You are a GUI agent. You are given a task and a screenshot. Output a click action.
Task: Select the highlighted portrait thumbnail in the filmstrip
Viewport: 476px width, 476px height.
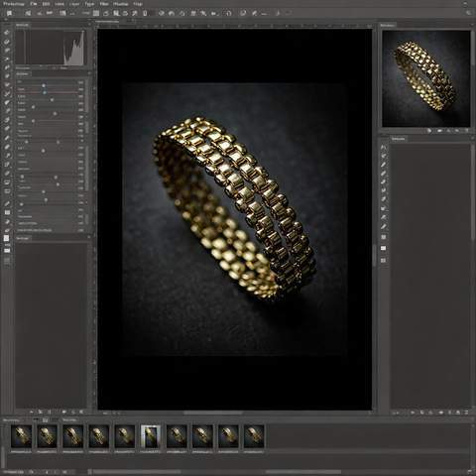coord(151,436)
